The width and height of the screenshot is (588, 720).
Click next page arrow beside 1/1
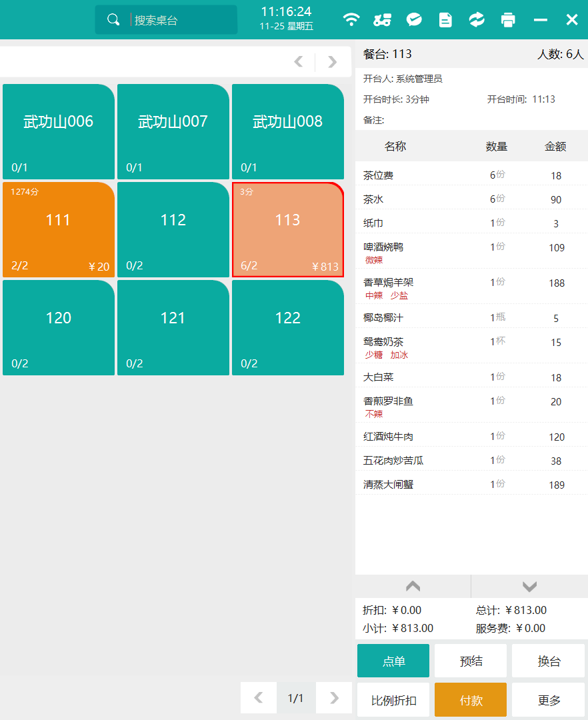point(334,698)
